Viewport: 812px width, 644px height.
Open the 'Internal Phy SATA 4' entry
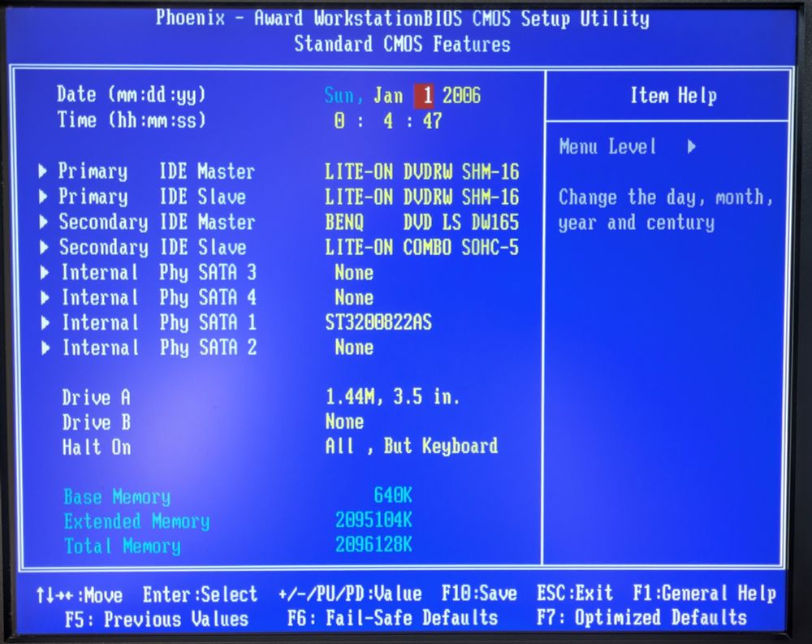tap(159, 297)
